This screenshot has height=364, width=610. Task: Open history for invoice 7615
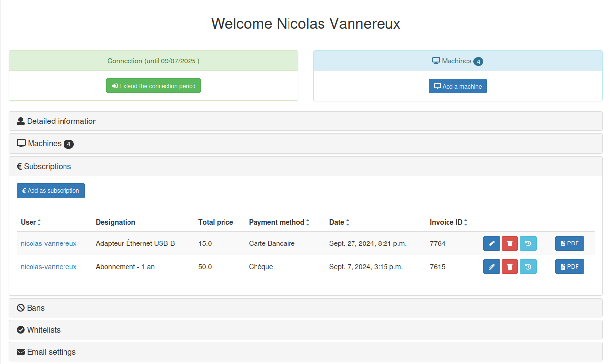pos(528,267)
